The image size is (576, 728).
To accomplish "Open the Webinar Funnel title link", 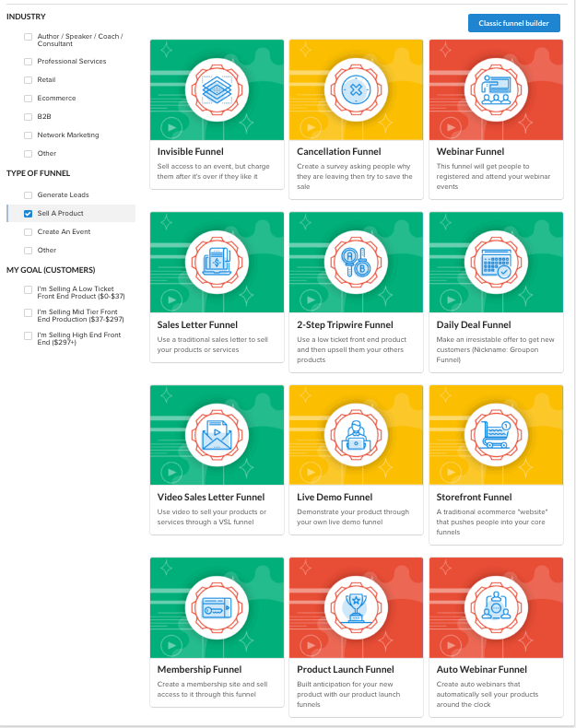I will tap(470, 152).
